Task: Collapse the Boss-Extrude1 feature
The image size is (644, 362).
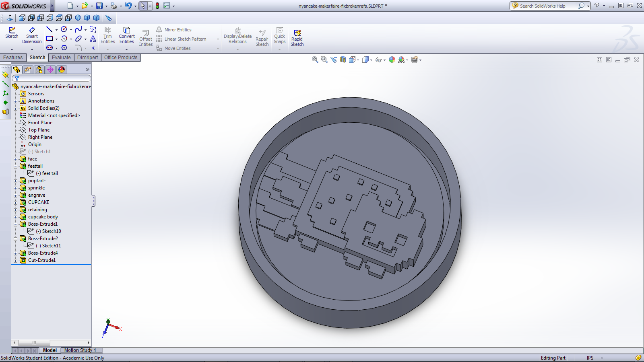Action: (x=16, y=224)
